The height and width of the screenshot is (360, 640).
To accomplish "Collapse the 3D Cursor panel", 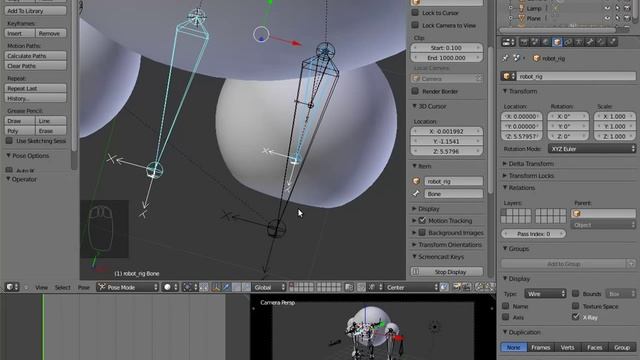I will pyautogui.click(x=429, y=106).
